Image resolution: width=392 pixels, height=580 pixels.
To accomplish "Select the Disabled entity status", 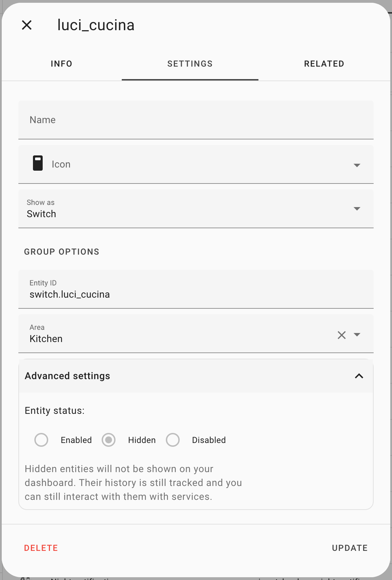I will click(x=172, y=440).
